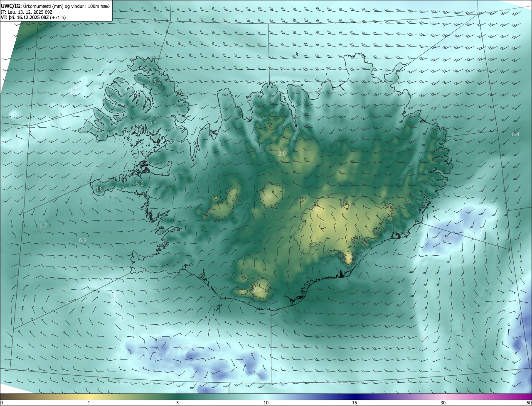Image resolution: width=532 pixels, height=406 pixels.
Task: Click the 8.3 value label on the map
Action: point(245,40)
